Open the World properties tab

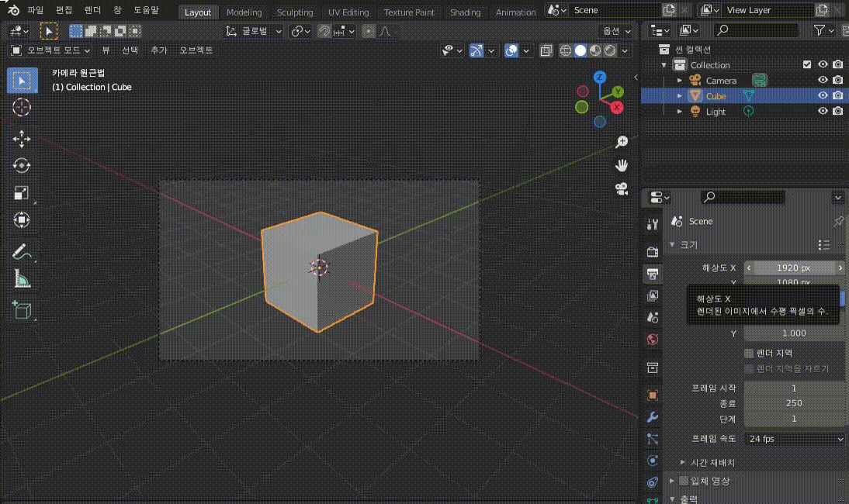coord(653,340)
